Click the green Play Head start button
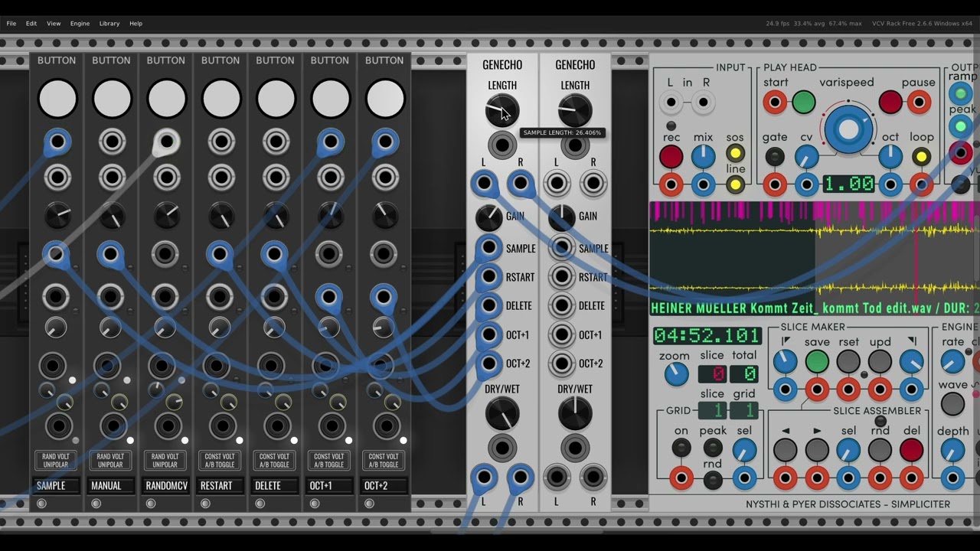Screen dimensions: 980x551 click(x=803, y=102)
